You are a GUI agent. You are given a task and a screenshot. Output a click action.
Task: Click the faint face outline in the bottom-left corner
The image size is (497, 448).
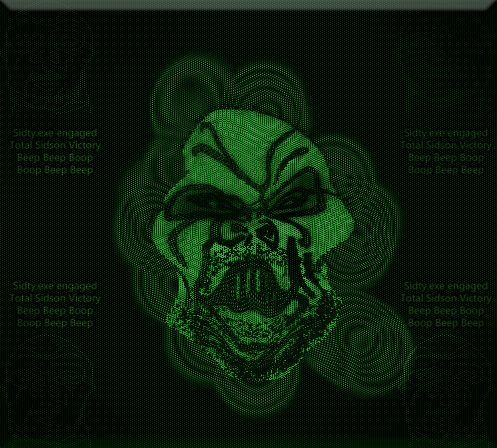coord(50,387)
